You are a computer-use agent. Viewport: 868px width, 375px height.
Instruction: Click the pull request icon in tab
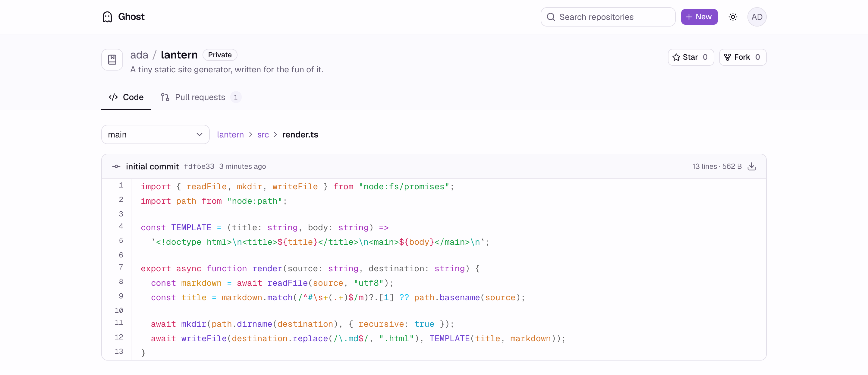coord(165,97)
